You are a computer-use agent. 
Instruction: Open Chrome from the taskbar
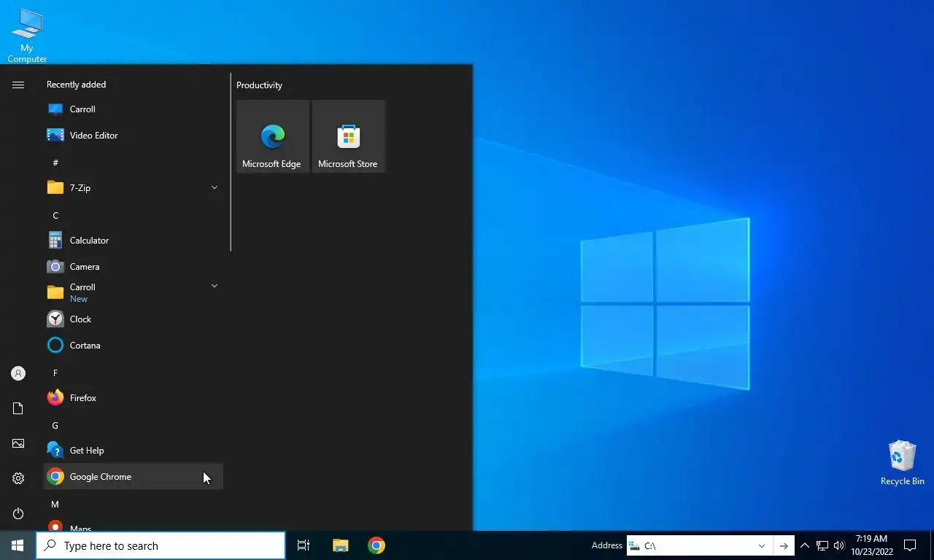pyautogui.click(x=377, y=545)
